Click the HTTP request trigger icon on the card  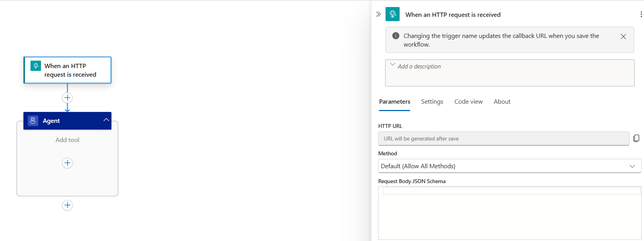click(35, 66)
